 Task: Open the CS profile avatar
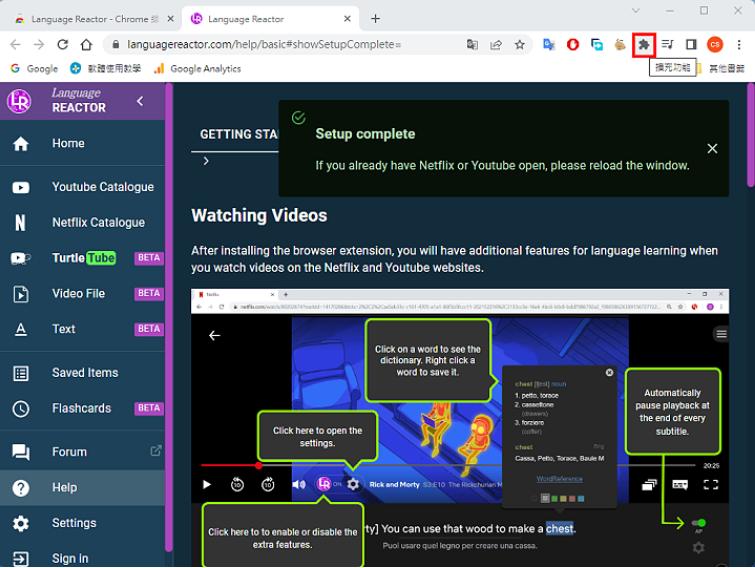pos(715,45)
